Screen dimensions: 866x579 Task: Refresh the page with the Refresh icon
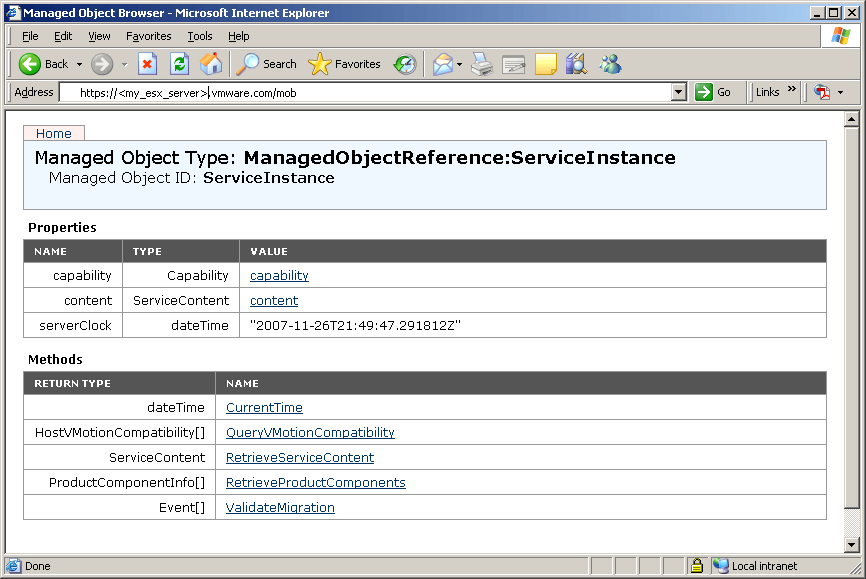(179, 64)
